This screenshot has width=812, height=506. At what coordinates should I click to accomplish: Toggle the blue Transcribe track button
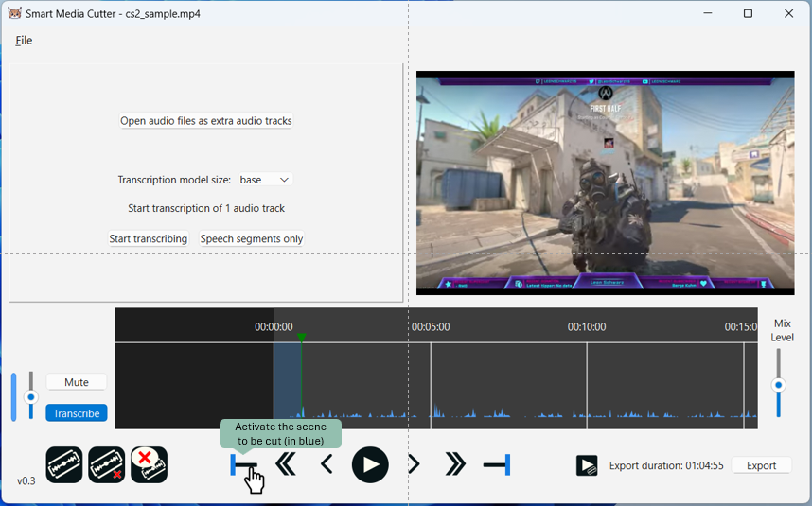point(77,413)
